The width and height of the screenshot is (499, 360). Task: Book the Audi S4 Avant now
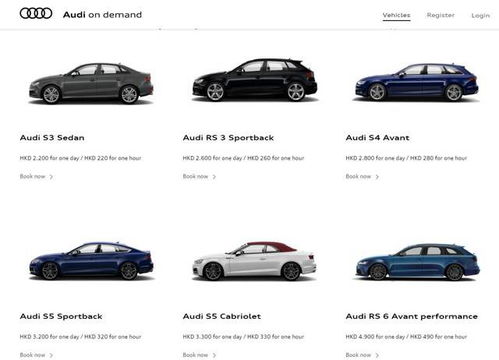(358, 176)
